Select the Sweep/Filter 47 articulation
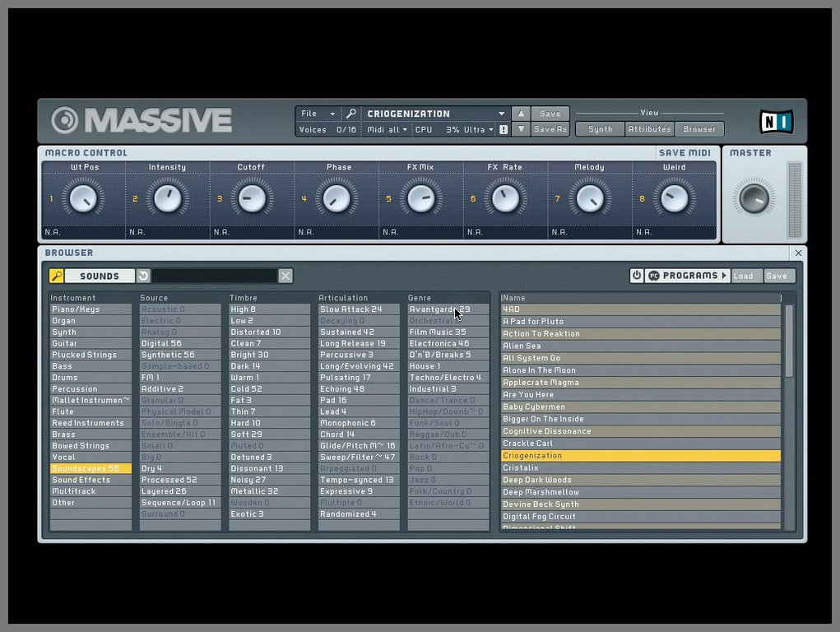Viewport: 840px width, 632px height. click(x=359, y=458)
